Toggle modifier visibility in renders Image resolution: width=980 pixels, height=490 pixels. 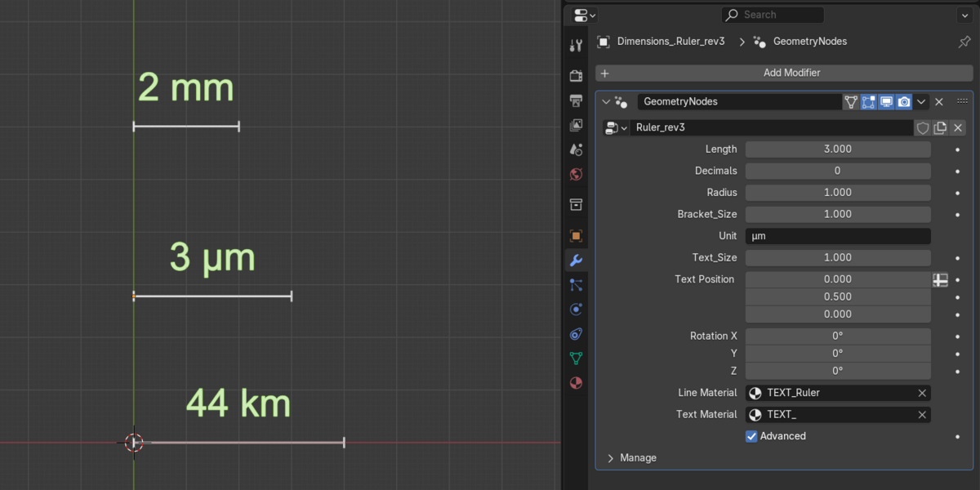(x=904, y=102)
